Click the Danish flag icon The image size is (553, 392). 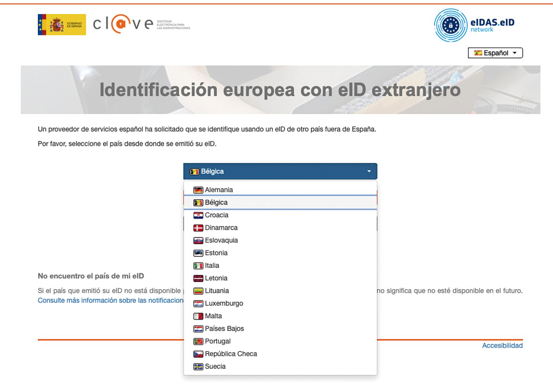[198, 228]
